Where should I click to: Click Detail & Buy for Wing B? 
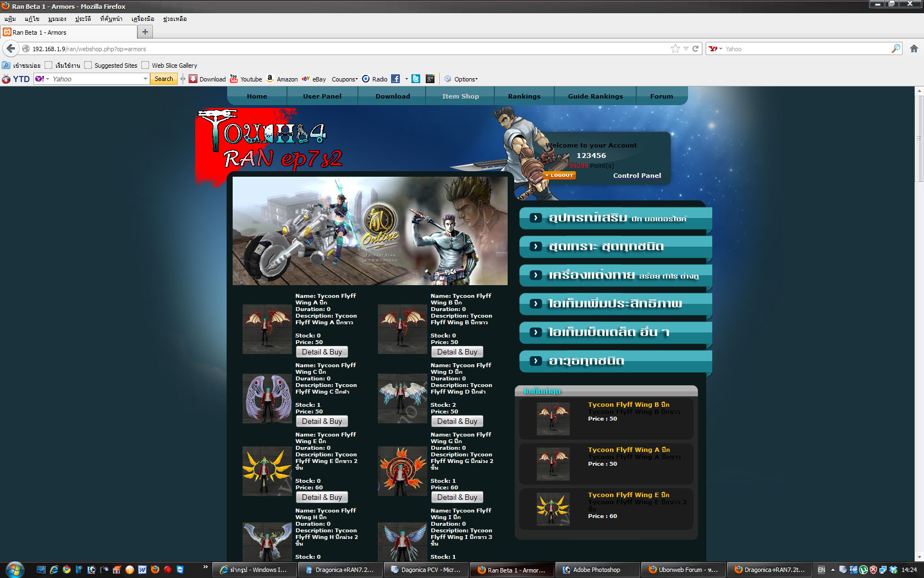(457, 352)
